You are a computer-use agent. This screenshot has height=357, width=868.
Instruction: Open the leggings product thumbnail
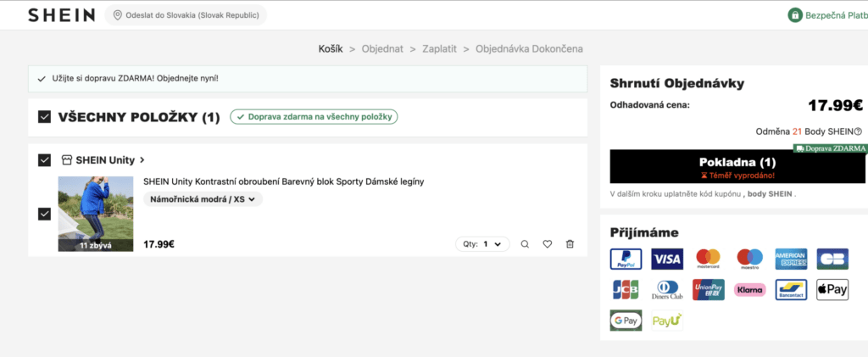96,214
